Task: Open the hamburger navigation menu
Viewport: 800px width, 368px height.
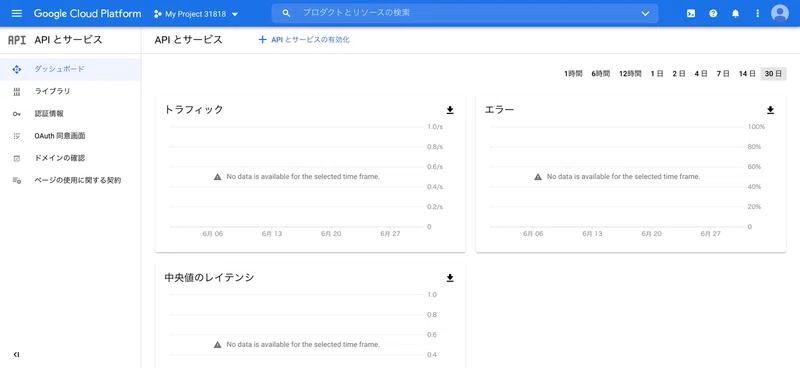Action: (x=17, y=13)
